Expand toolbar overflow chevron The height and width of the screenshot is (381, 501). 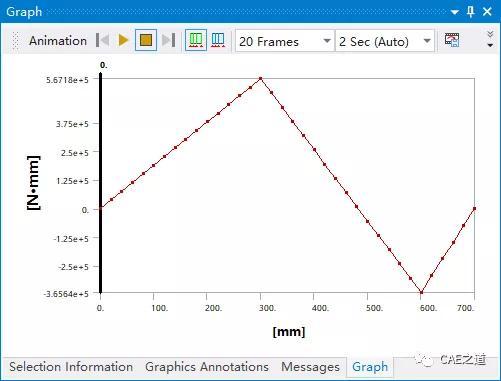coord(490,39)
